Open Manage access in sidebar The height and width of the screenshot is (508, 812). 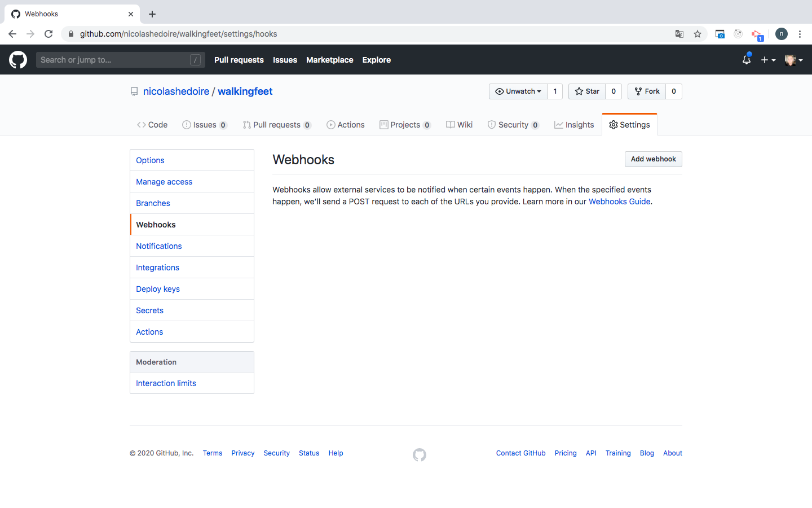192,182
